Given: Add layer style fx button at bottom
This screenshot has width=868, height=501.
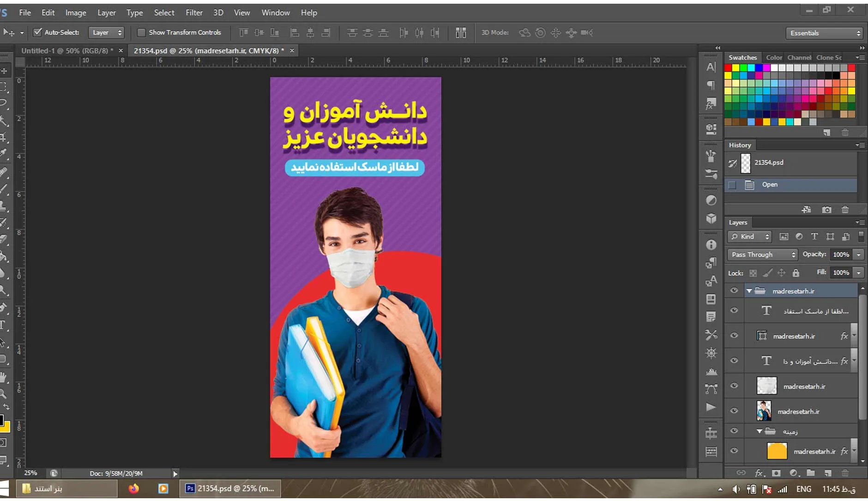Looking at the screenshot, I should pyautogui.click(x=759, y=473).
